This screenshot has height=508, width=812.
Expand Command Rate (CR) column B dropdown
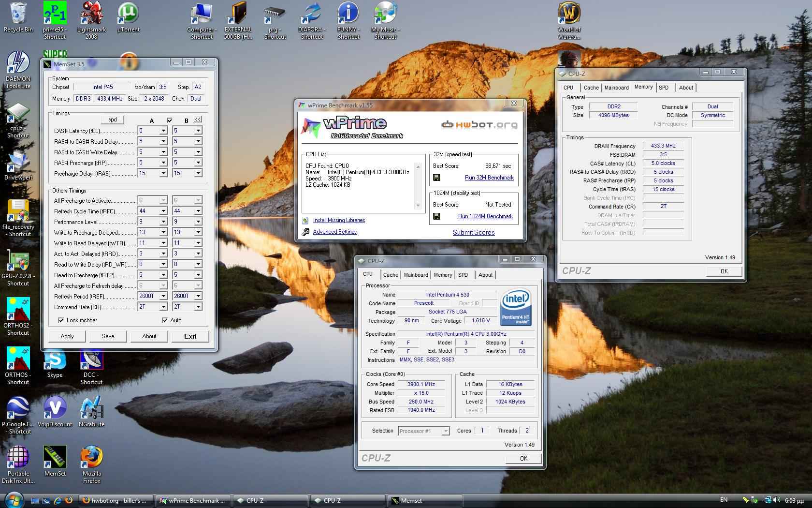pyautogui.click(x=198, y=307)
